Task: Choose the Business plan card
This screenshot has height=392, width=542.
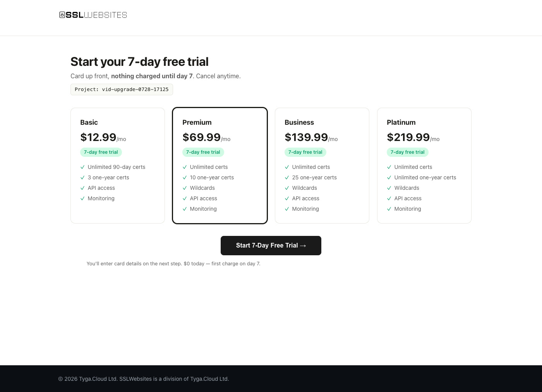Action: click(322, 165)
